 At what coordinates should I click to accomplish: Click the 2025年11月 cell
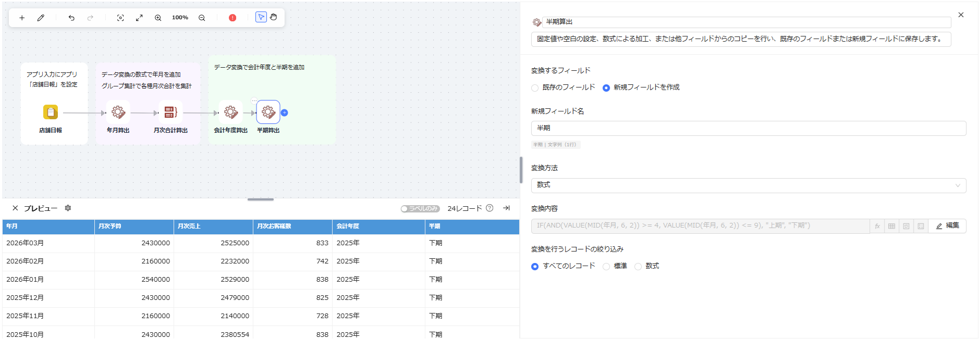click(x=48, y=316)
